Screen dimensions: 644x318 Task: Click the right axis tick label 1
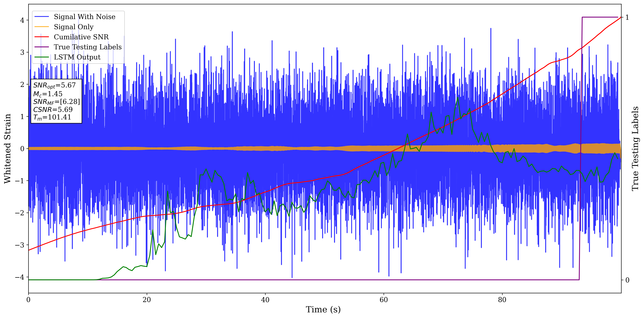click(627, 17)
